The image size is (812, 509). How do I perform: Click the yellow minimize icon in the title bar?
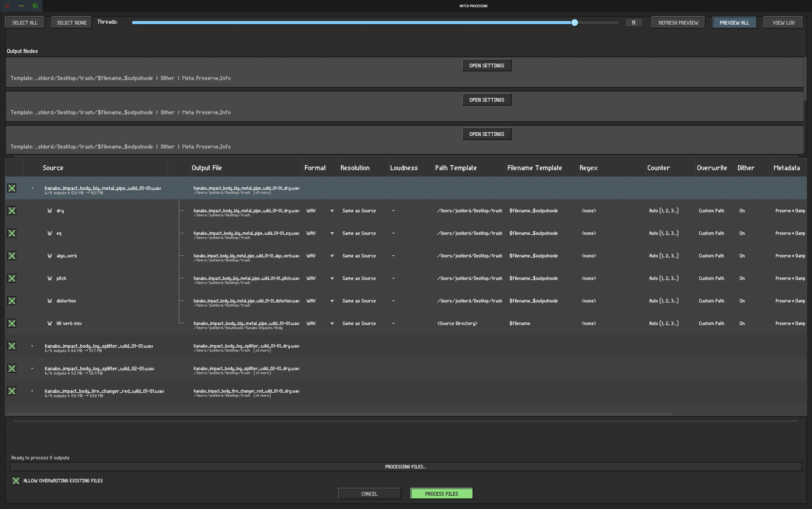(x=21, y=5)
